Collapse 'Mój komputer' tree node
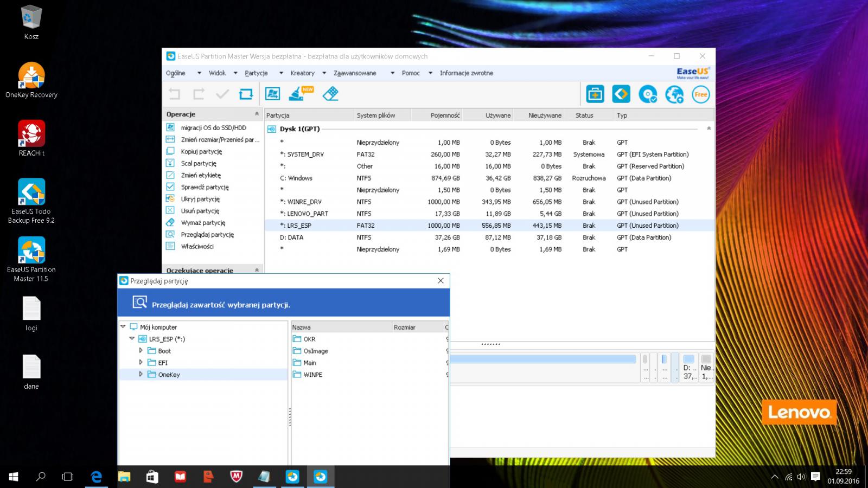 coord(123,327)
